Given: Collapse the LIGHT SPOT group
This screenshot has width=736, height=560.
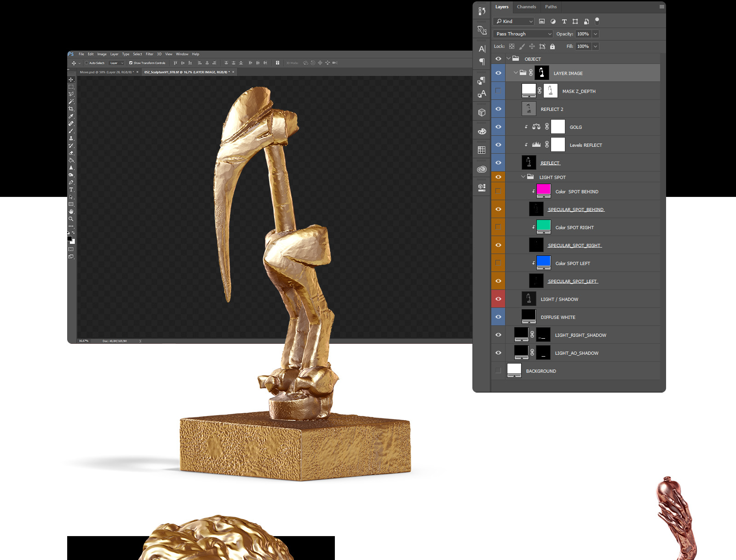Looking at the screenshot, I should click(523, 177).
